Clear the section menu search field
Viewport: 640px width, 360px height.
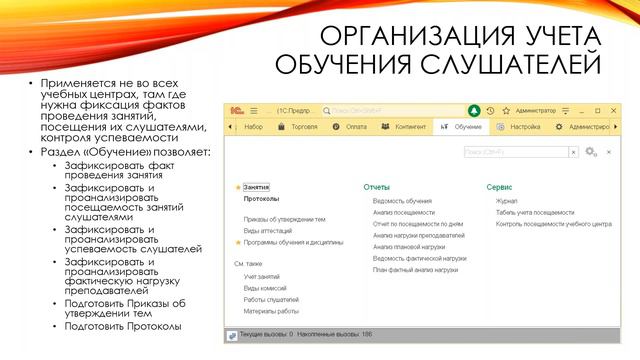tap(573, 152)
